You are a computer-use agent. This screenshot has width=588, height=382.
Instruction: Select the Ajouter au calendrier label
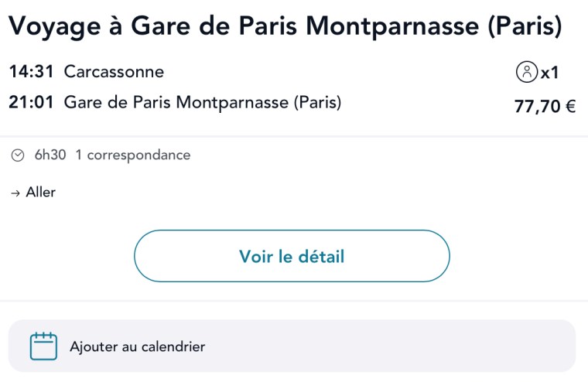coord(137,347)
